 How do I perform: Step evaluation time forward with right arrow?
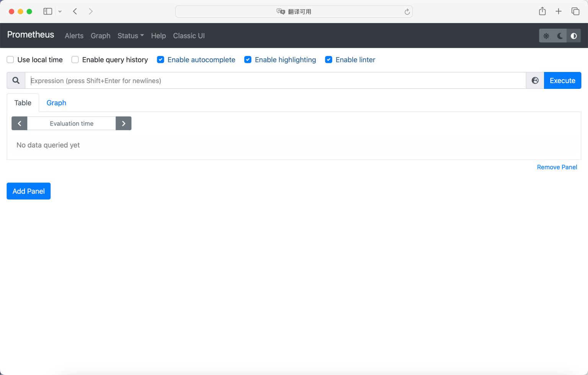(x=123, y=123)
